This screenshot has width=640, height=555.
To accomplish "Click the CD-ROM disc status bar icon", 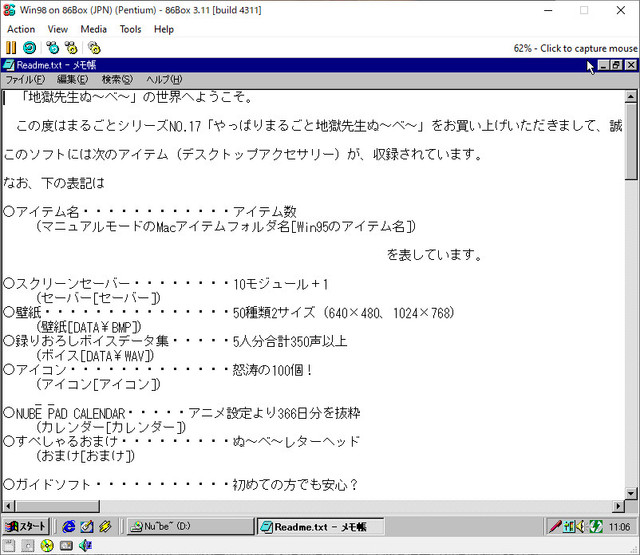I will (47, 546).
